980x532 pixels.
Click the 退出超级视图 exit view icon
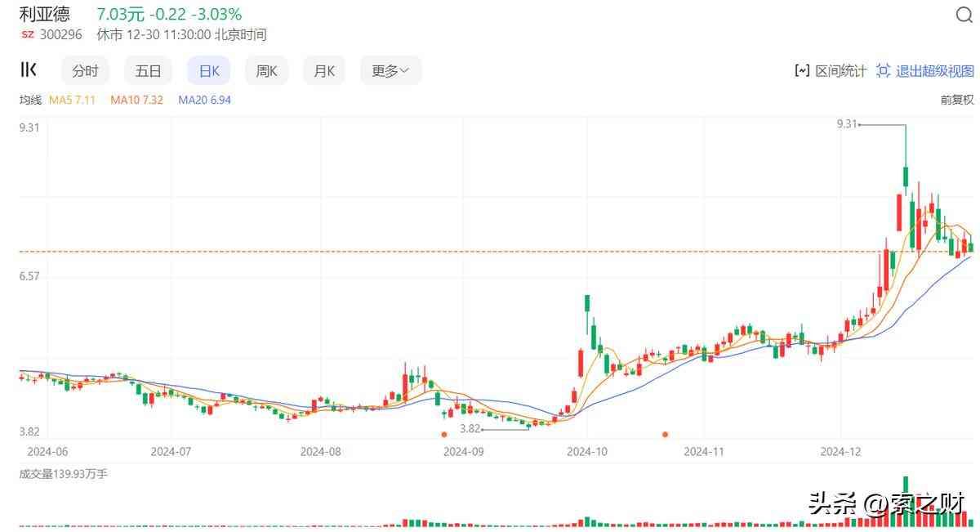click(x=883, y=71)
